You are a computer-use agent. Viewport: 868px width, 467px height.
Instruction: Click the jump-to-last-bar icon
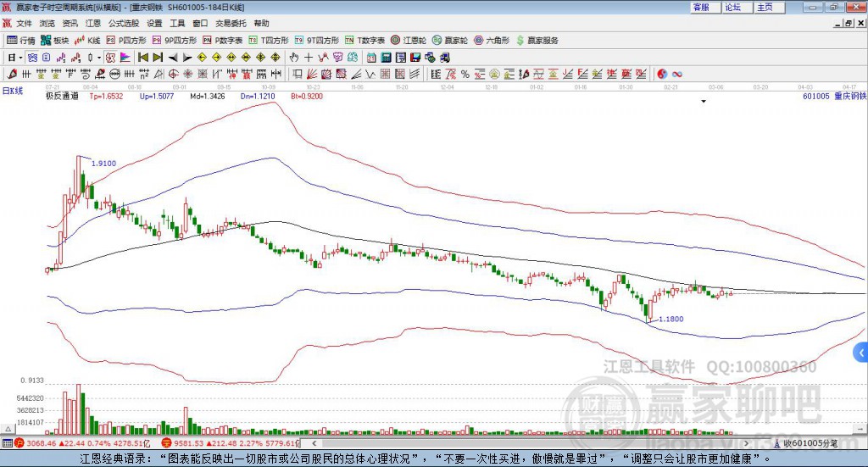click(x=158, y=58)
